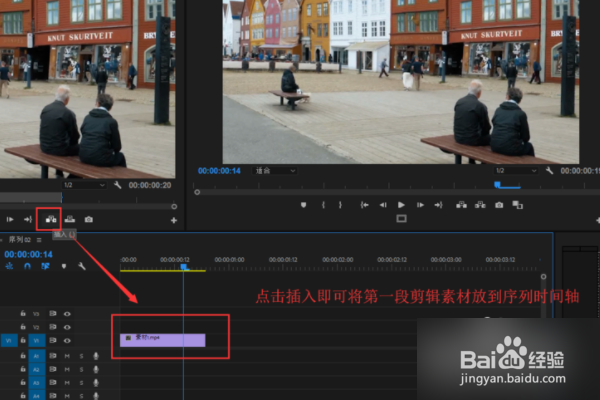Open source monitor settings wrench
Viewport: 600px width, 400px height.
[117, 185]
